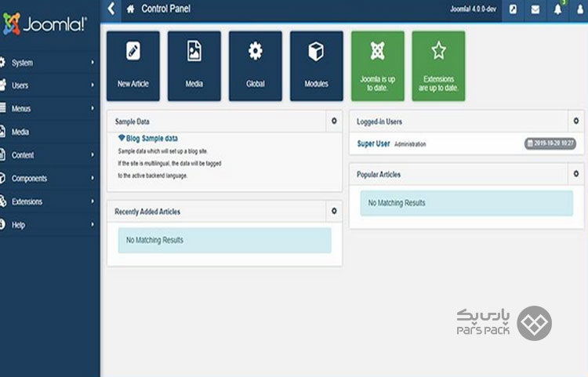Open site preview external link icon
Image resolution: width=588 pixels, height=377 pixels.
click(x=513, y=9)
